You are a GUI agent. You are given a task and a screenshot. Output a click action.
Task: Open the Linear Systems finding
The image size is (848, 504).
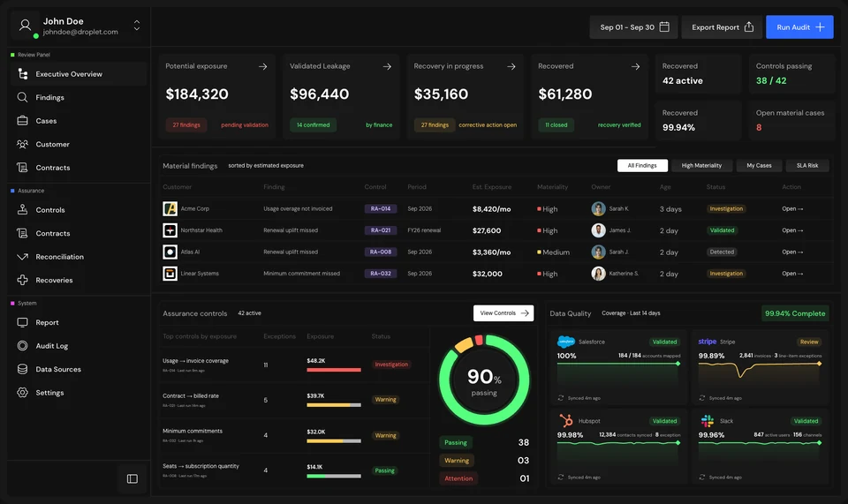[792, 274]
